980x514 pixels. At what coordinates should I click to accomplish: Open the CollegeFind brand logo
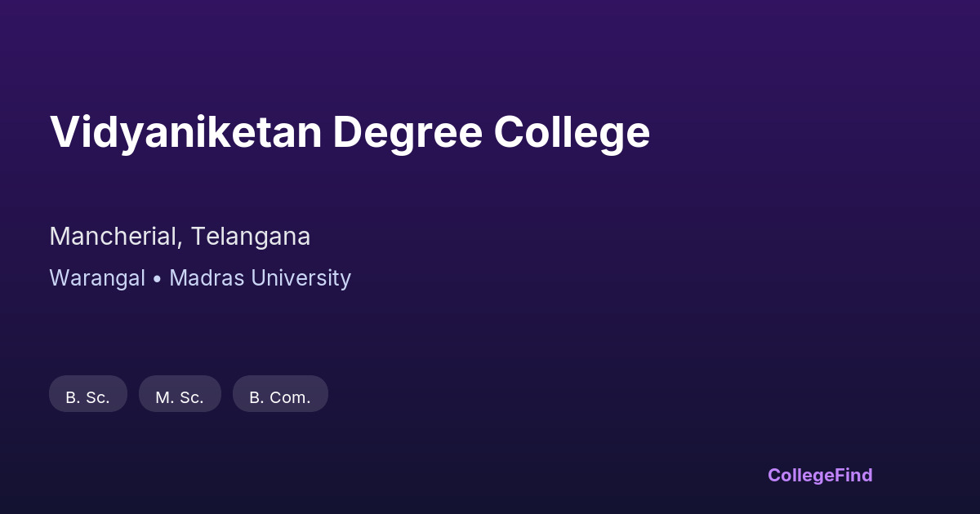[819, 475]
